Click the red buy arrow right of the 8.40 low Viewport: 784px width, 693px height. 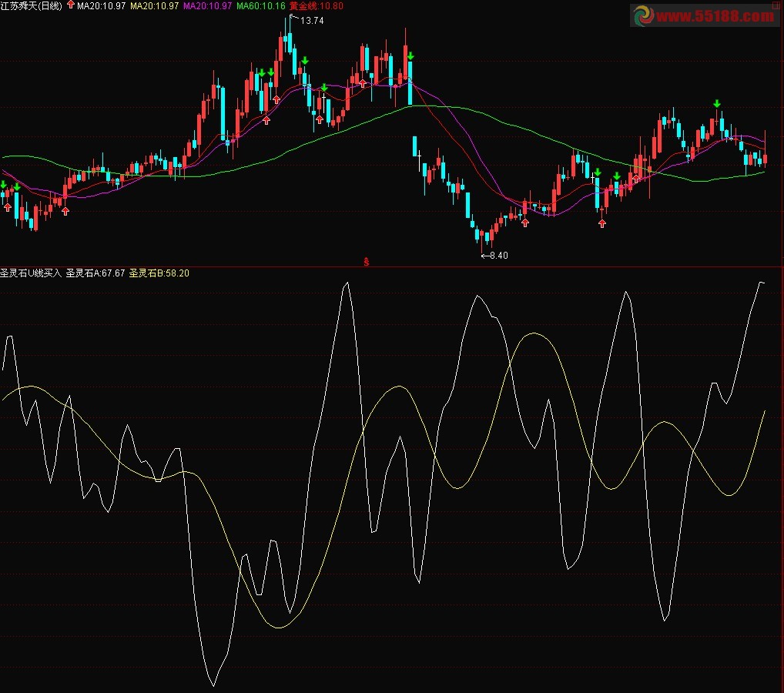coord(525,223)
